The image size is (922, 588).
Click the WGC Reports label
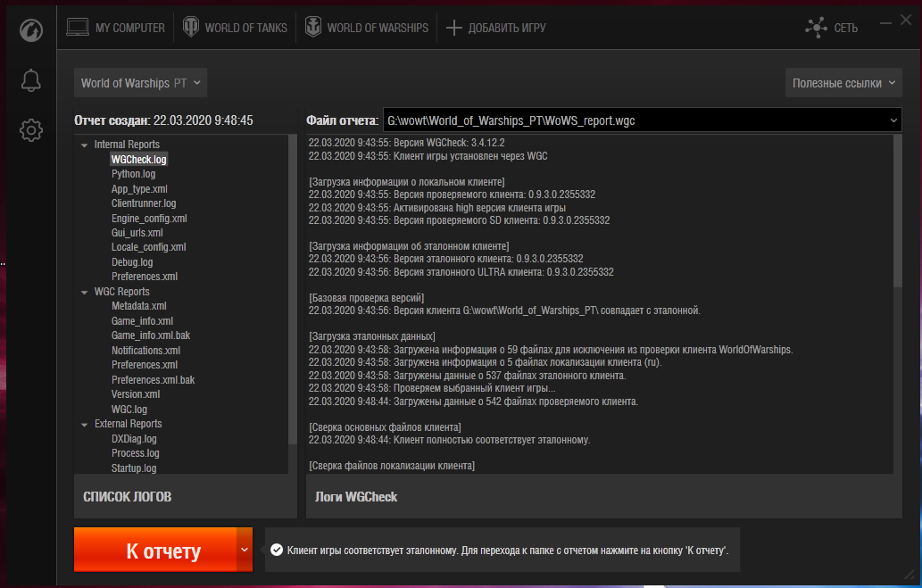(121, 292)
